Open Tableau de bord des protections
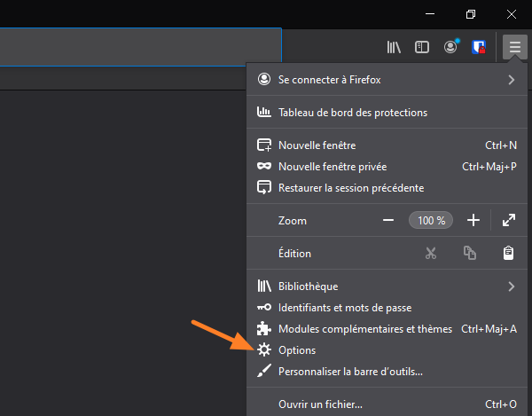The image size is (532, 416). tap(352, 113)
